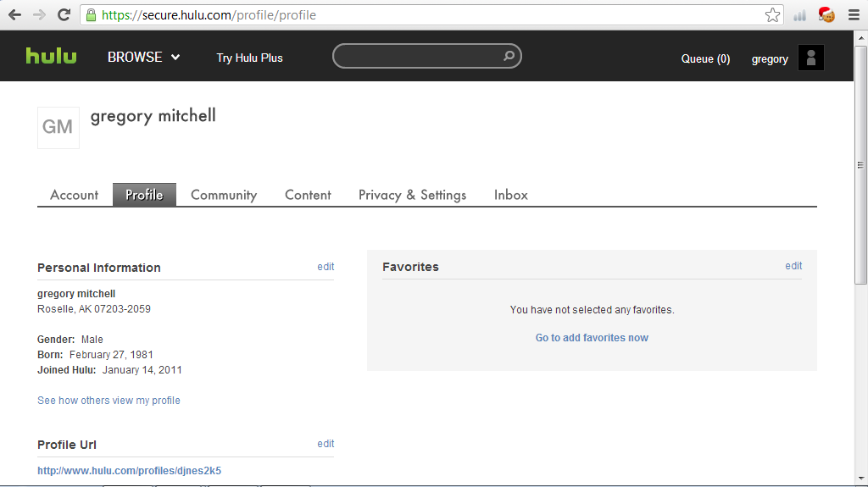Click Go to add favorites now

592,338
